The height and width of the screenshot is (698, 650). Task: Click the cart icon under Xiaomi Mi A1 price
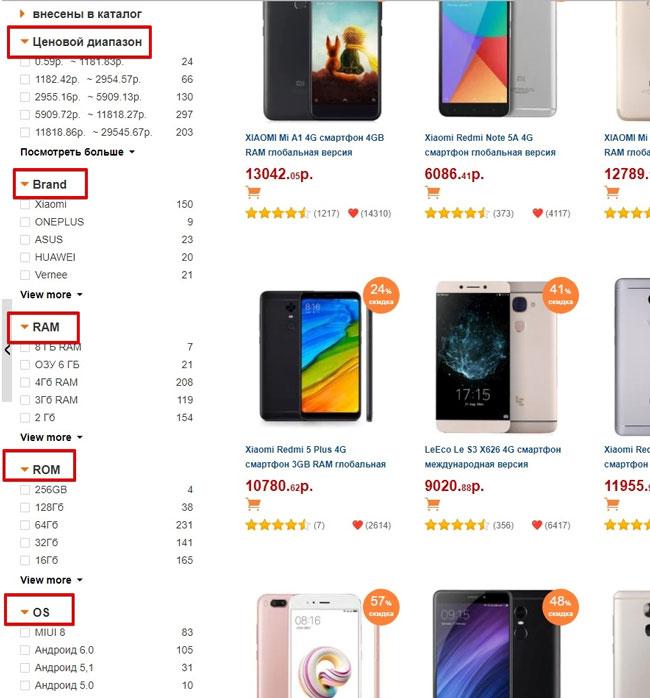[252, 193]
